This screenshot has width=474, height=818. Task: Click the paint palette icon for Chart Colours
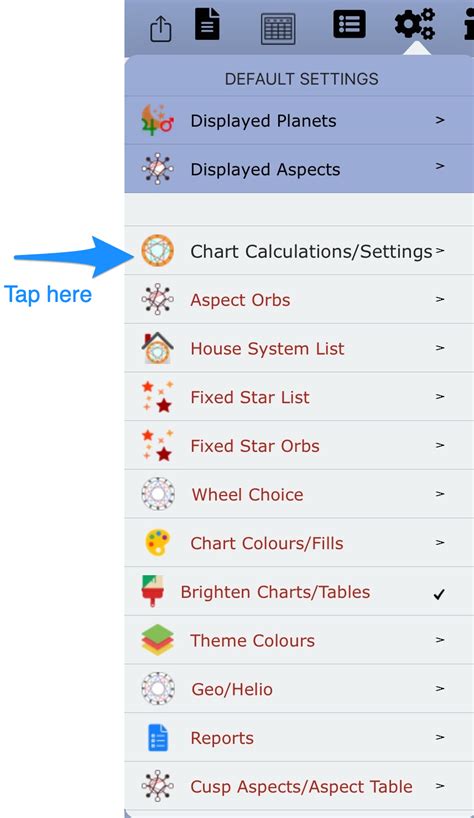[157, 543]
